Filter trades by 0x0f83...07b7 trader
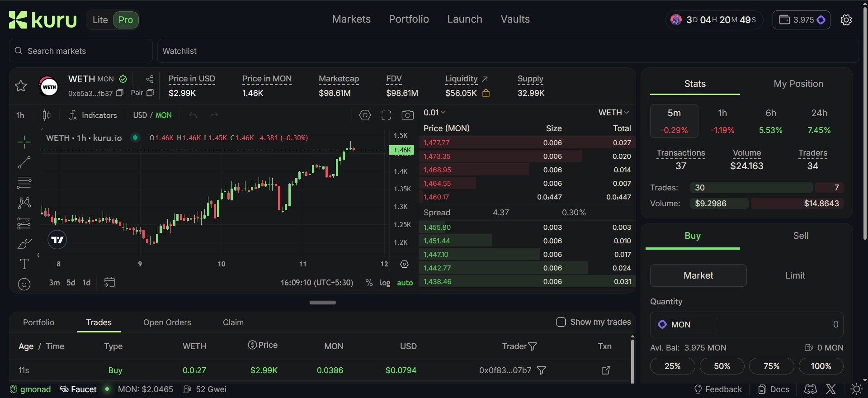 pos(541,370)
